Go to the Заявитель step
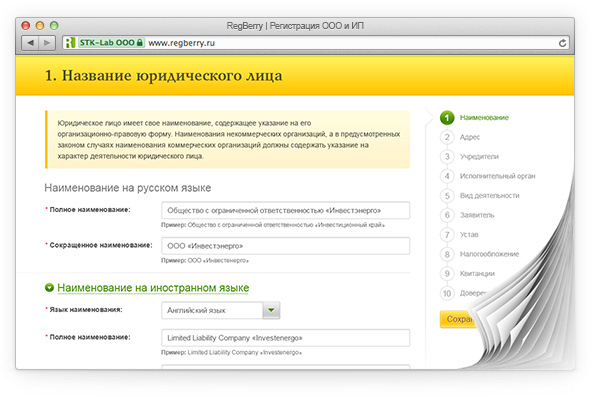The height and width of the screenshot is (397, 592). 477,215
